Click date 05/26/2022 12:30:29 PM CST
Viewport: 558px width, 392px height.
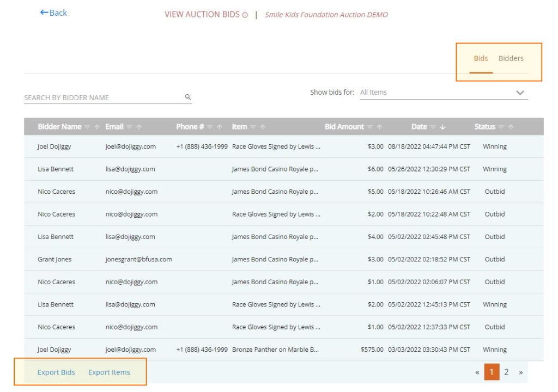pyautogui.click(x=429, y=169)
